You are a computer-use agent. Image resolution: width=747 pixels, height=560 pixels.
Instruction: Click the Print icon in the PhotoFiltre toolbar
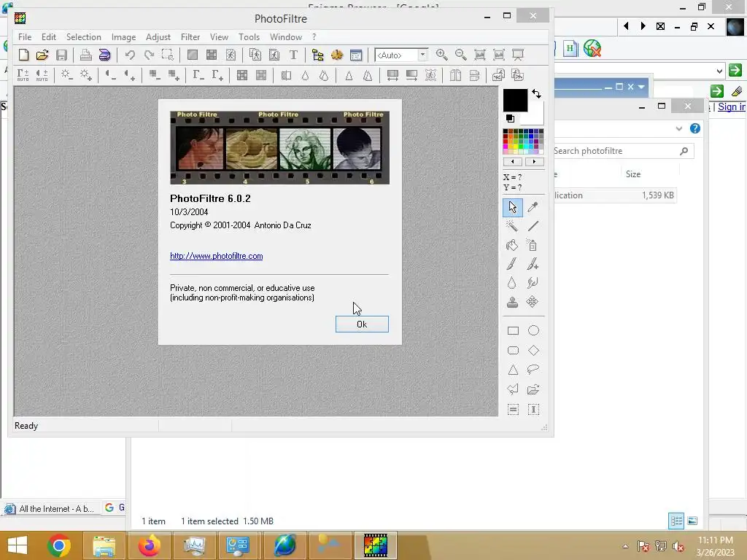[x=86, y=55]
